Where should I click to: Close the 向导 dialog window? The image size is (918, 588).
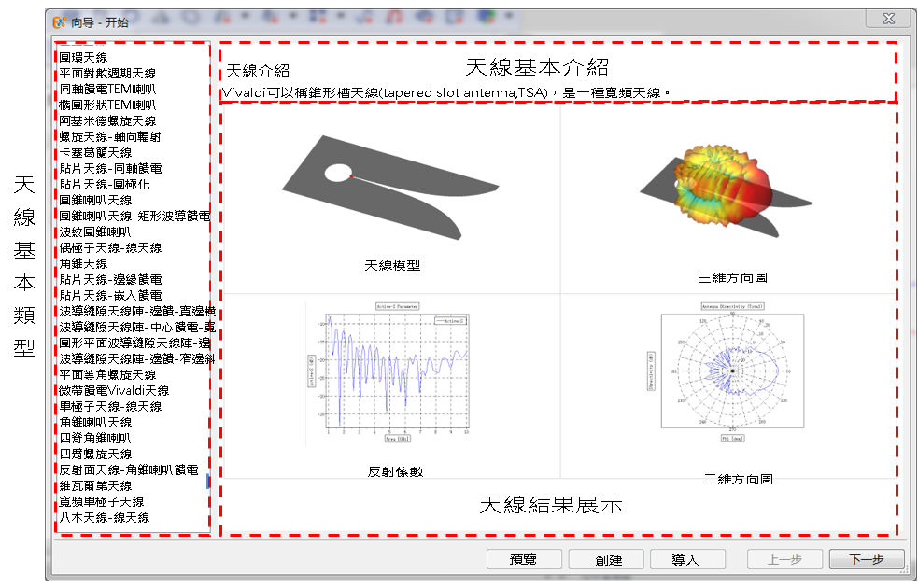click(x=888, y=19)
